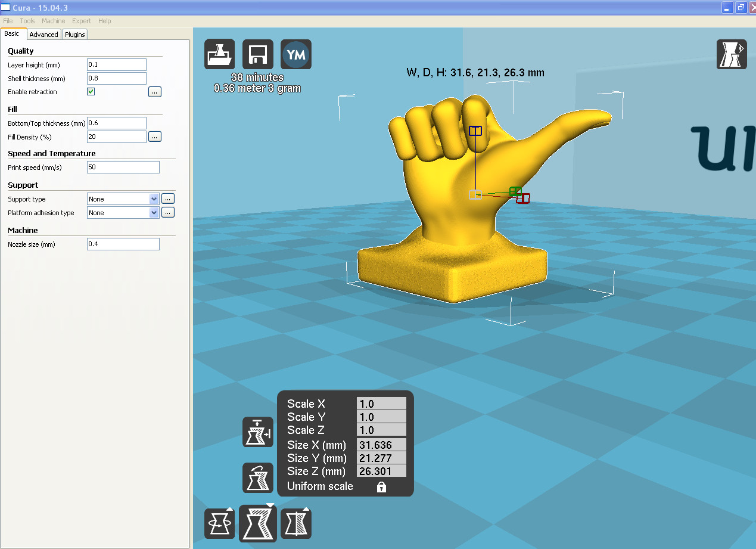
Task: Click the Bottom/Top thickness input field
Action: pos(117,123)
